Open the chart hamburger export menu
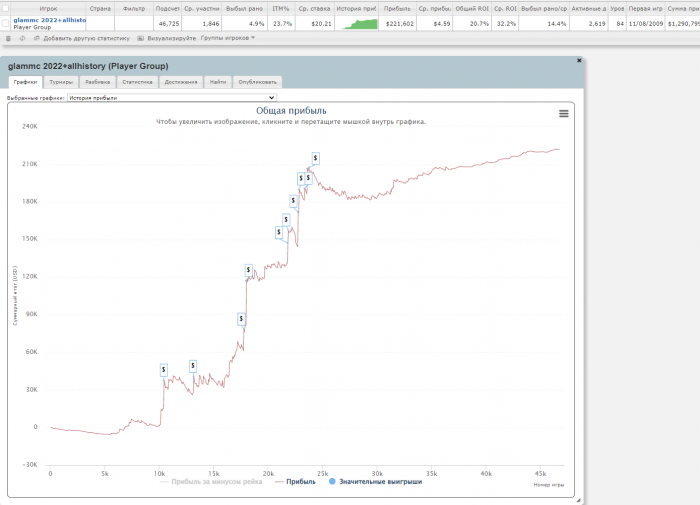This screenshot has width=700, height=505. [563, 114]
